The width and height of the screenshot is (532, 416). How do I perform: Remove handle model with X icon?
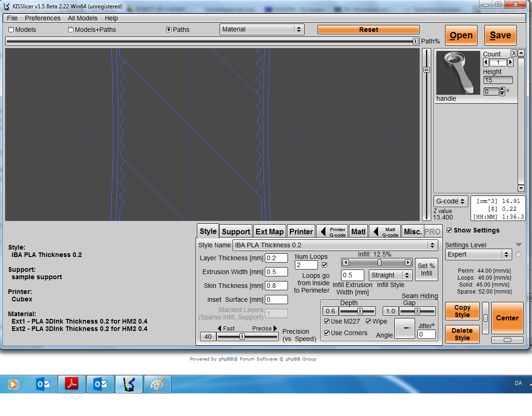click(514, 53)
